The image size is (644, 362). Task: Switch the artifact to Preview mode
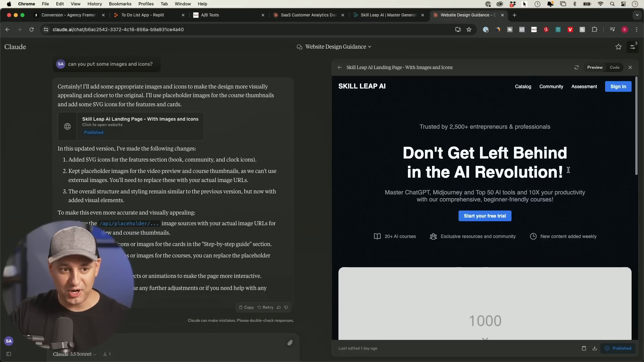point(595,67)
